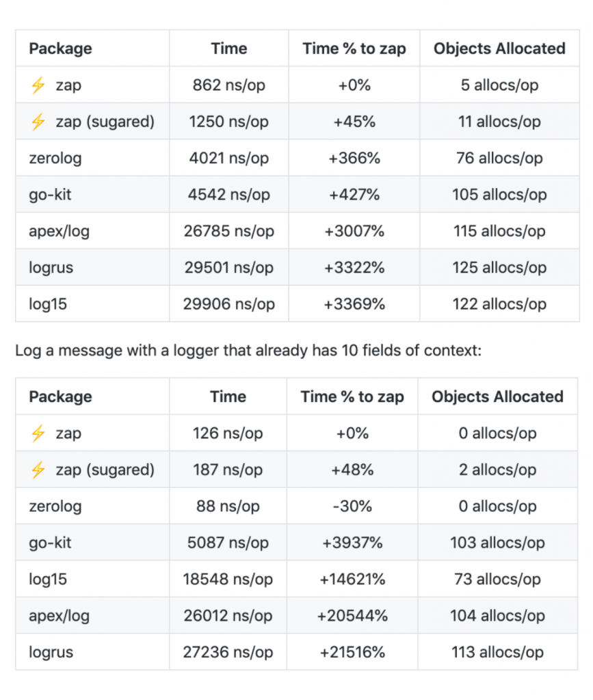Select the Package header in the top table
This screenshot has width=593, height=700.
(x=60, y=49)
